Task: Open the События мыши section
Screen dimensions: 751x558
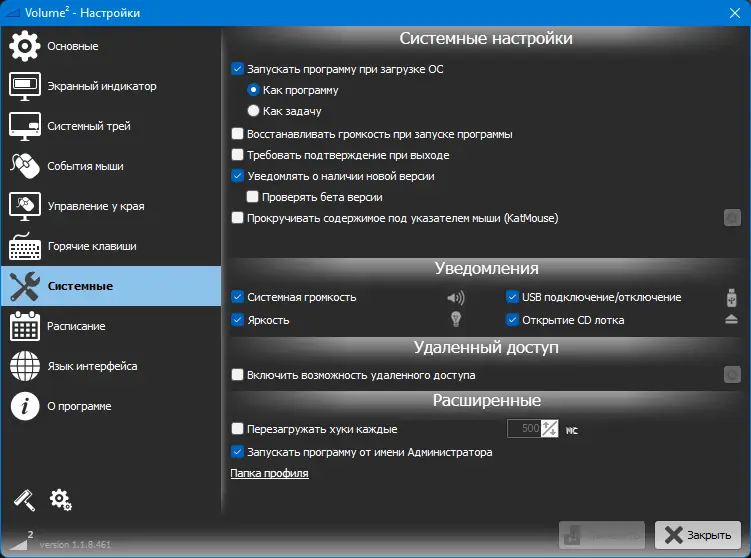Action: [111, 166]
